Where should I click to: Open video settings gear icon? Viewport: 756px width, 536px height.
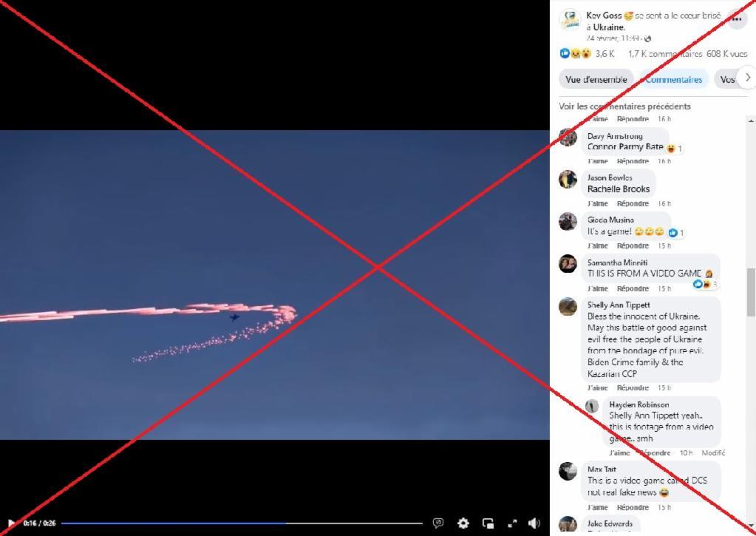tap(463, 523)
